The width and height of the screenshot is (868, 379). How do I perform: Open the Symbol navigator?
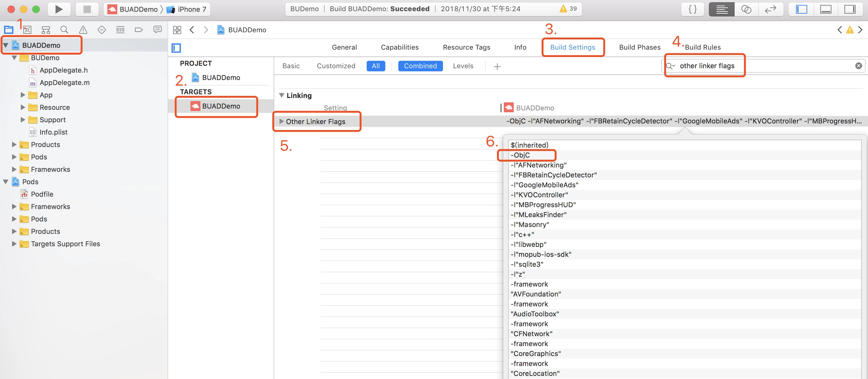[46, 30]
